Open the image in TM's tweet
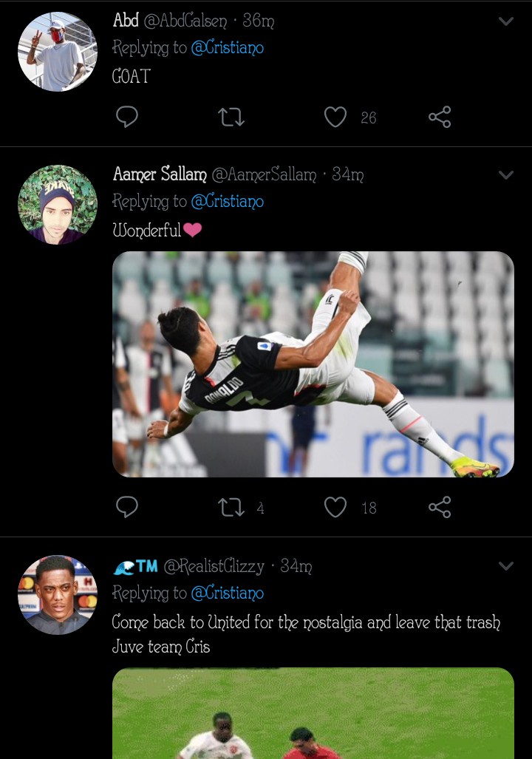Viewport: 532px width, 759px height. click(x=313, y=713)
